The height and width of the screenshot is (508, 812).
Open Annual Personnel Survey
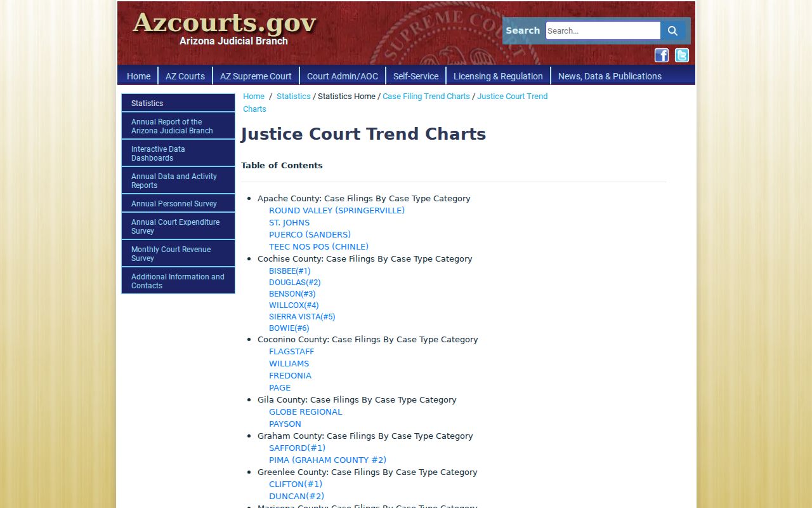[178, 203]
